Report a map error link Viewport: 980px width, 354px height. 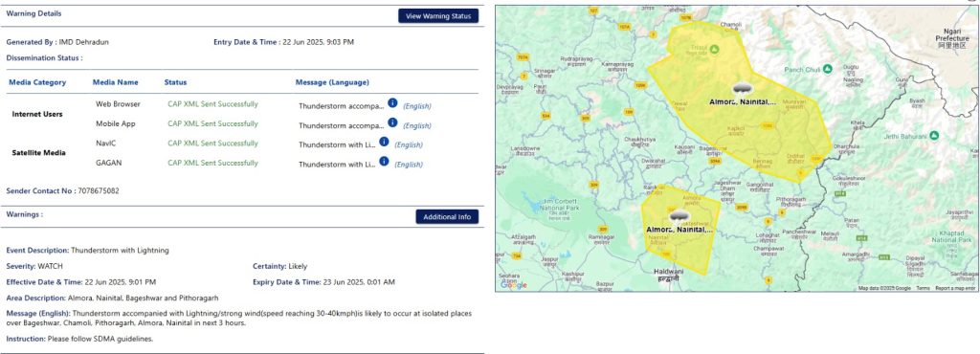[955, 288]
